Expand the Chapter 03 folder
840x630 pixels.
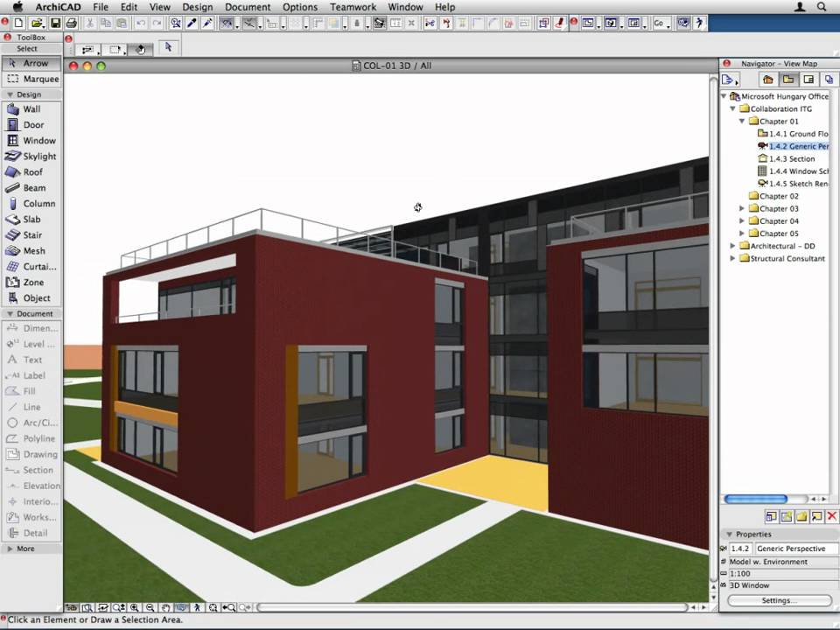pyautogui.click(x=742, y=208)
